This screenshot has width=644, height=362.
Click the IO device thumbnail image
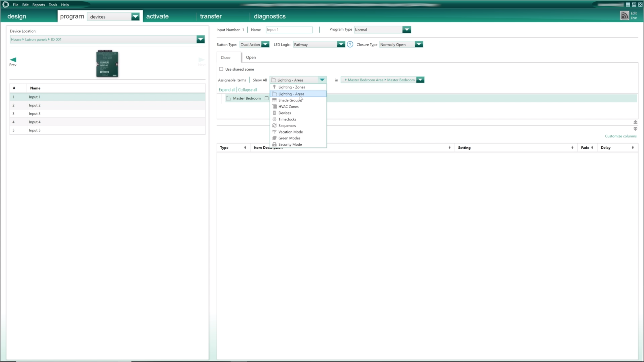pos(107,63)
